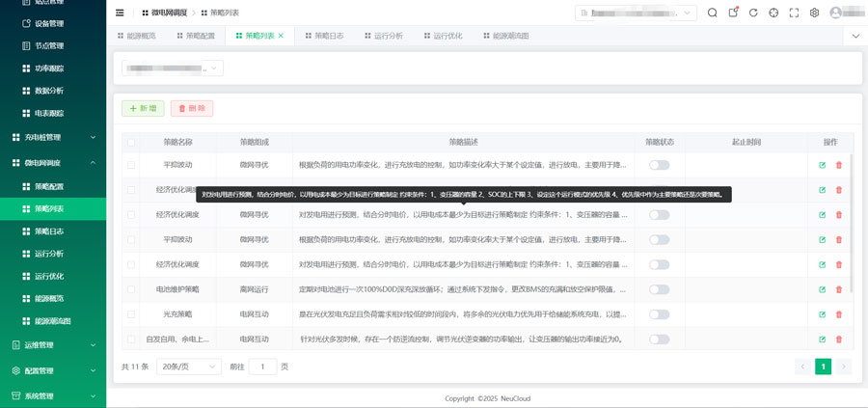The width and height of the screenshot is (868, 408).
Task: Click 节点管理 icon in the sidebar
Action: click(25, 46)
